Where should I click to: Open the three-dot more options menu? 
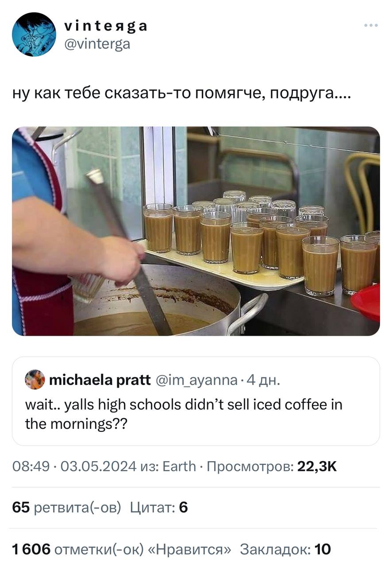pos(371,26)
